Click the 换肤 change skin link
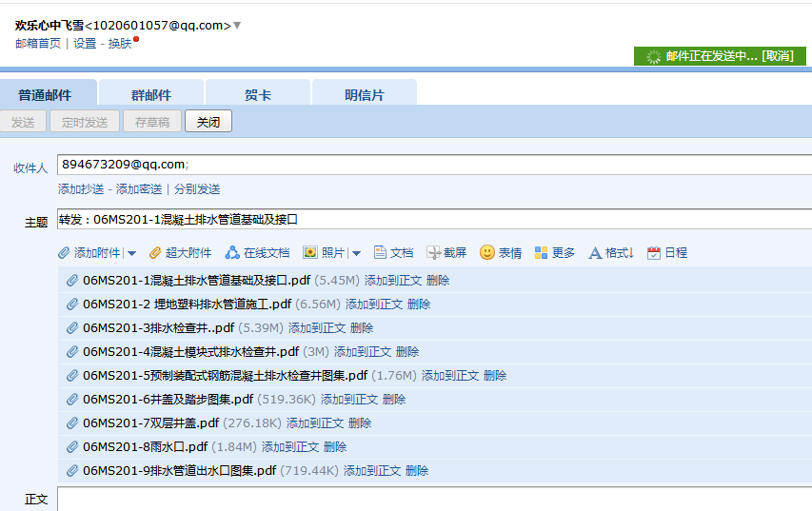Viewport: 812px width, 511px height. (120, 44)
